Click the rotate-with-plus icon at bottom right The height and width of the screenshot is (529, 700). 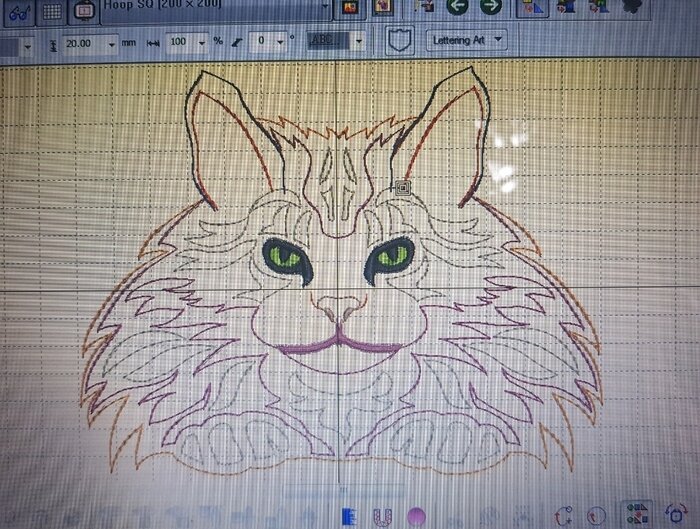564,517
